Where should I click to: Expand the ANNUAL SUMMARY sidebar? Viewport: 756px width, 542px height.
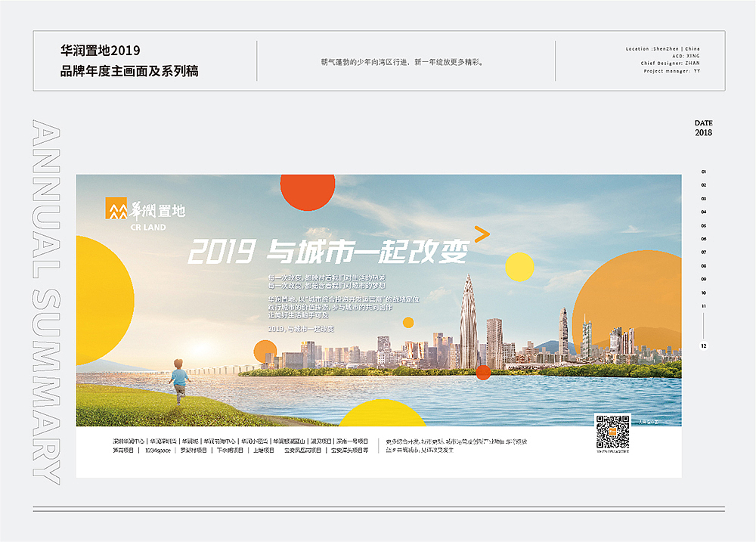point(42,302)
